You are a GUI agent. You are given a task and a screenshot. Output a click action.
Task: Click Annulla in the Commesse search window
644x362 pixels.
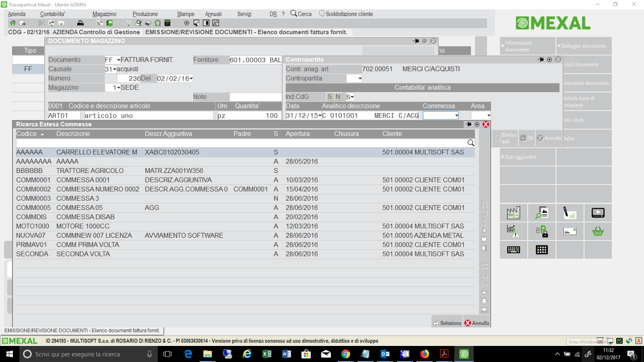pyautogui.click(x=477, y=323)
